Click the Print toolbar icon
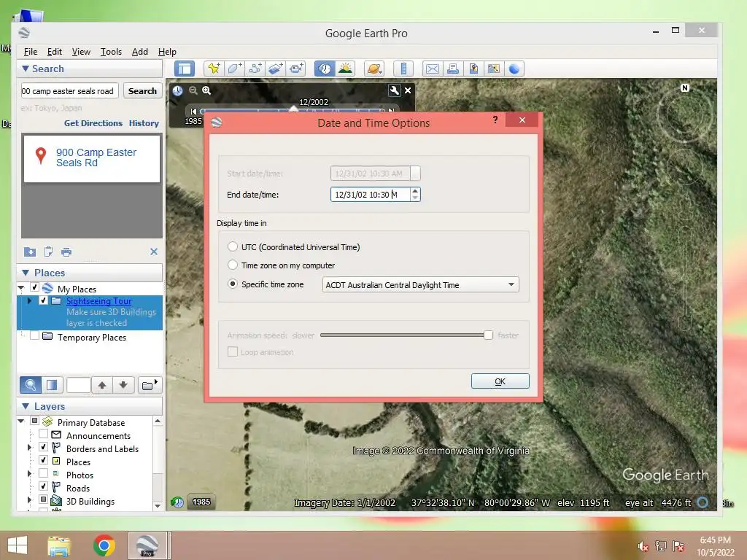This screenshot has width=747, height=560. point(452,69)
